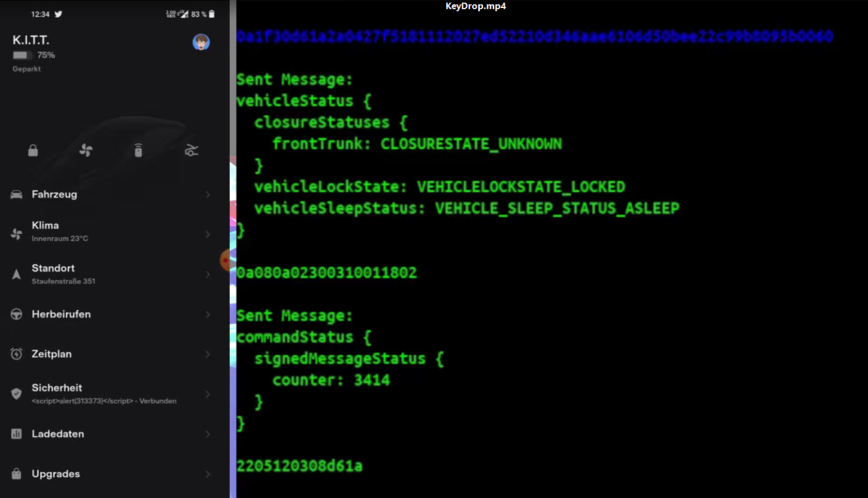Tap the phone battery icon in status bar
The image size is (868, 498).
pos(211,14)
